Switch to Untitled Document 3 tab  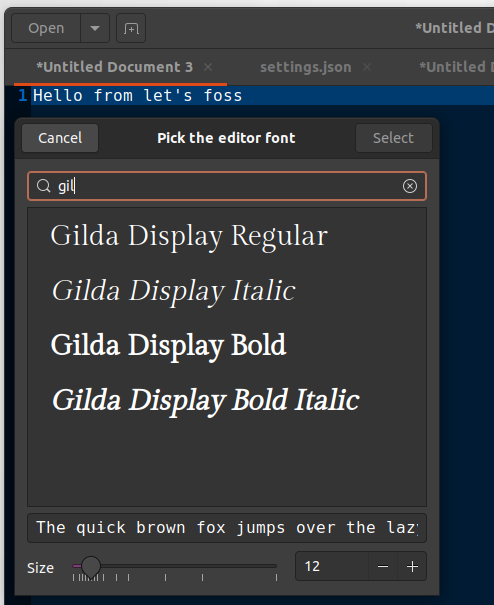tap(114, 67)
